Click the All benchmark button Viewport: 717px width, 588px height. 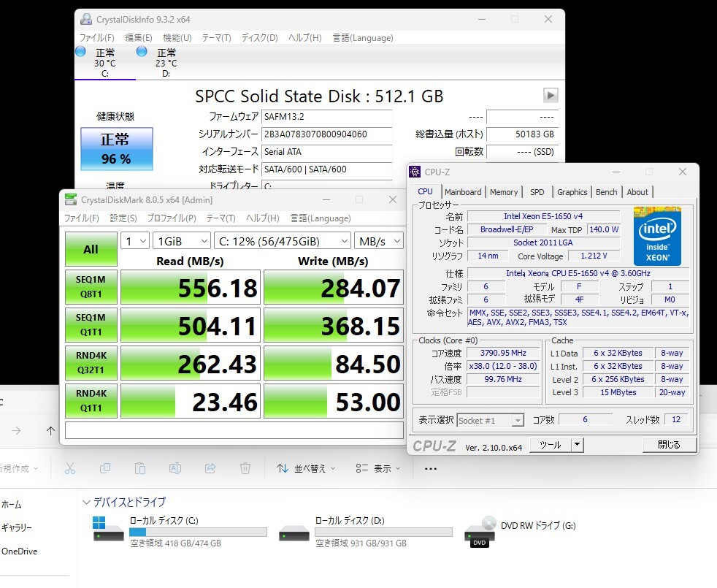(91, 249)
